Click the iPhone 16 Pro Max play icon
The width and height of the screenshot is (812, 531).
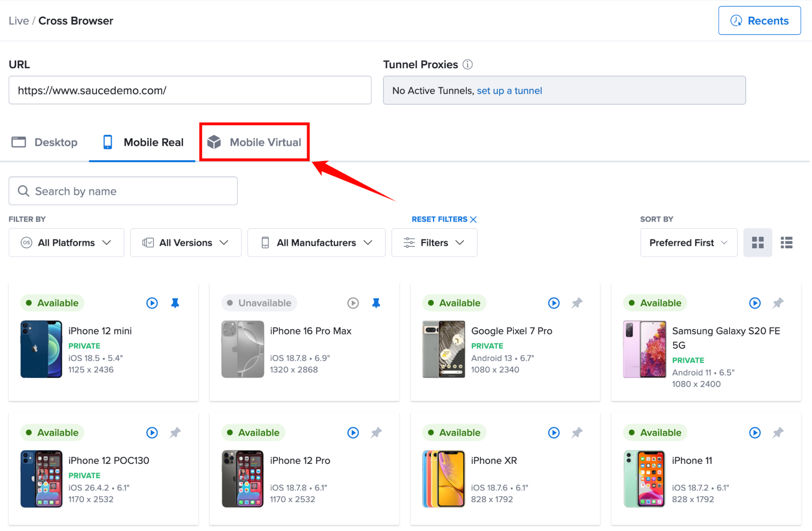coord(353,303)
